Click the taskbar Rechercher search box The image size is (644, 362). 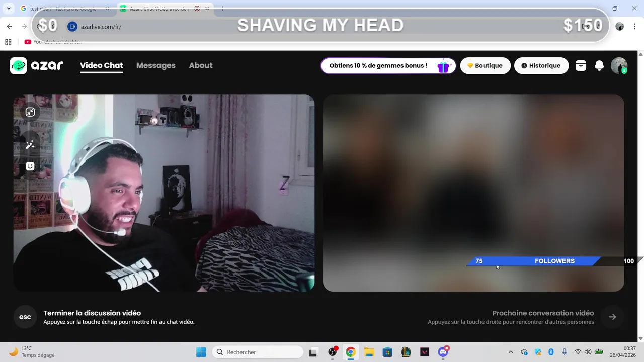tap(258, 352)
